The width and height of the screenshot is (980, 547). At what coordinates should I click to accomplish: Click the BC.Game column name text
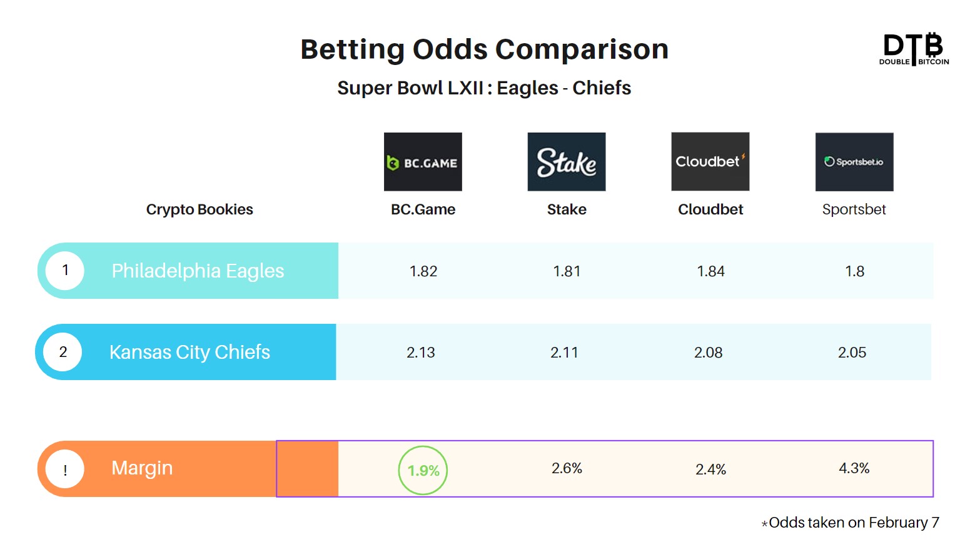[x=423, y=209]
